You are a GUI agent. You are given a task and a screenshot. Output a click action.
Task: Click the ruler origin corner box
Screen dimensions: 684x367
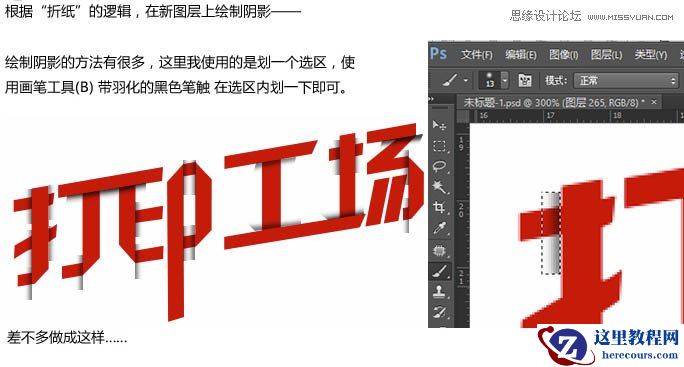[x=463, y=116]
